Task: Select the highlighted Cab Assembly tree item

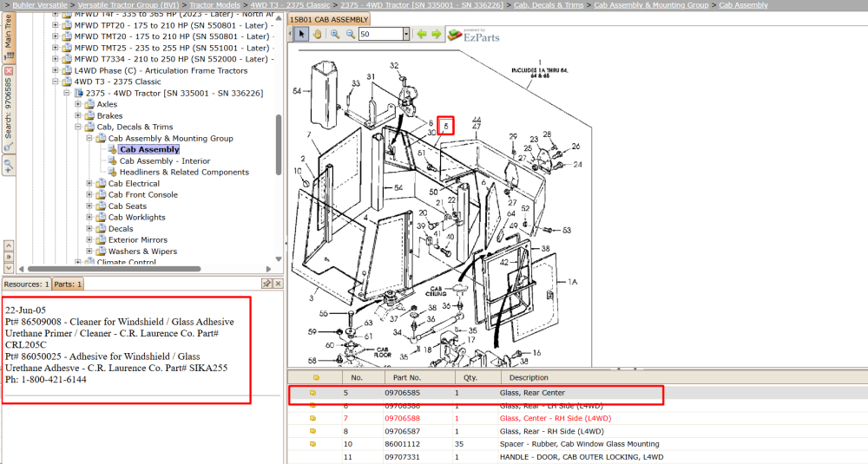Action: pyautogui.click(x=149, y=149)
